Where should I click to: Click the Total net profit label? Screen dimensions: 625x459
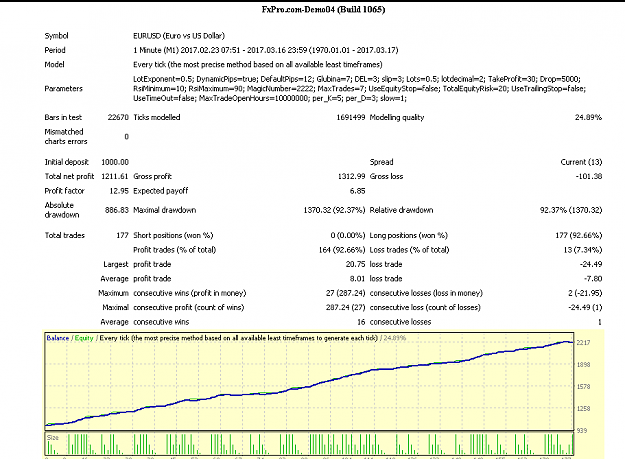tap(69, 177)
